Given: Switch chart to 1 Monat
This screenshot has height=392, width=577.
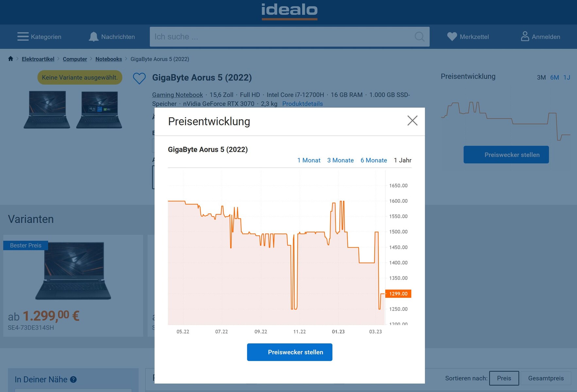Looking at the screenshot, I should 309,160.
